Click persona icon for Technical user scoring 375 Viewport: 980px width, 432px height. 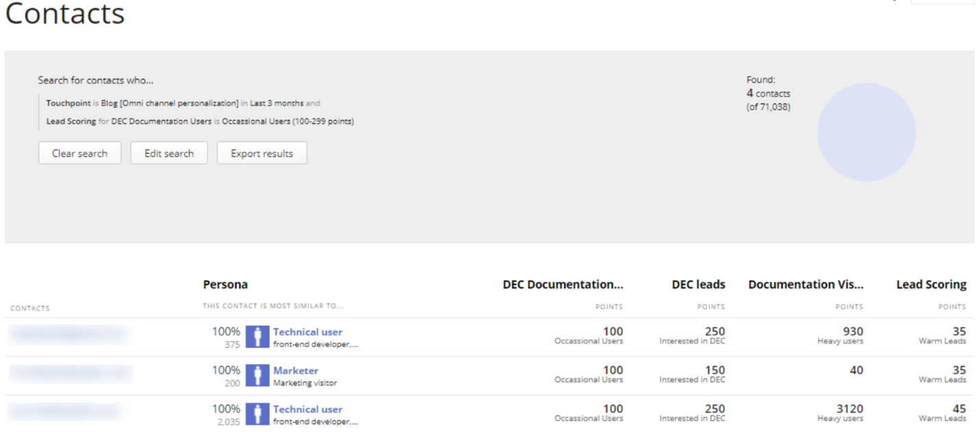(x=257, y=337)
